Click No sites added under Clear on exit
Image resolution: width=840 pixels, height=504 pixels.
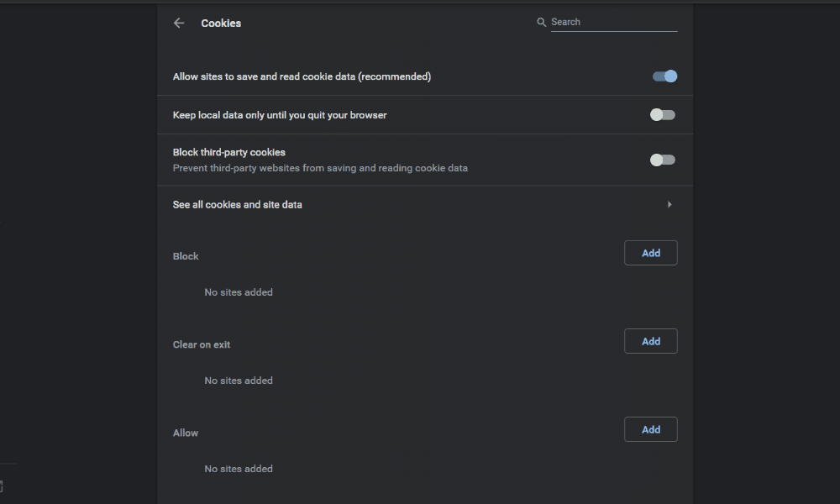(x=239, y=381)
